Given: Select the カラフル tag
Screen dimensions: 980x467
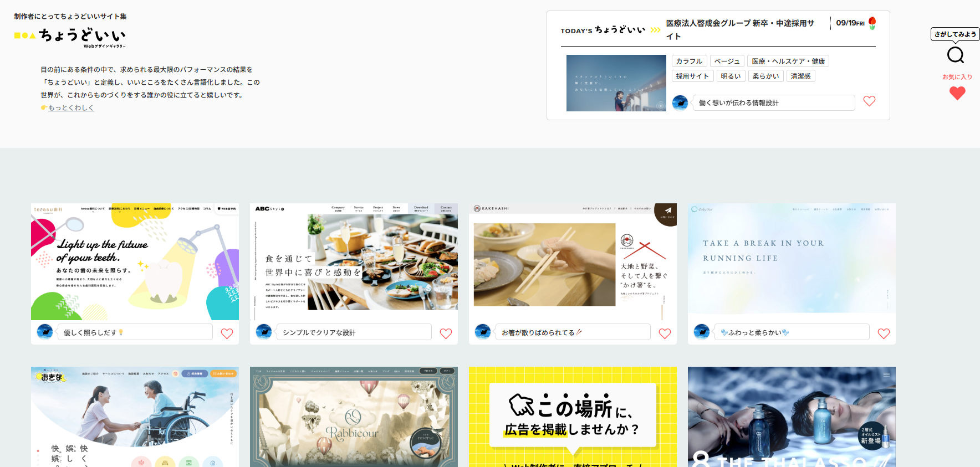Looking at the screenshot, I should (689, 61).
